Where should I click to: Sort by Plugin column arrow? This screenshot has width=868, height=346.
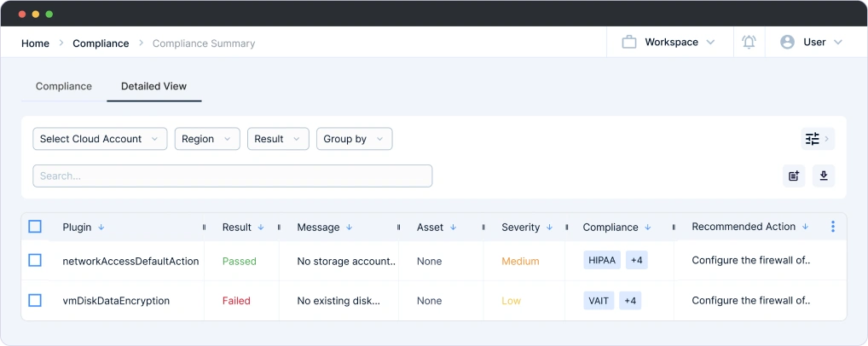pyautogui.click(x=101, y=228)
